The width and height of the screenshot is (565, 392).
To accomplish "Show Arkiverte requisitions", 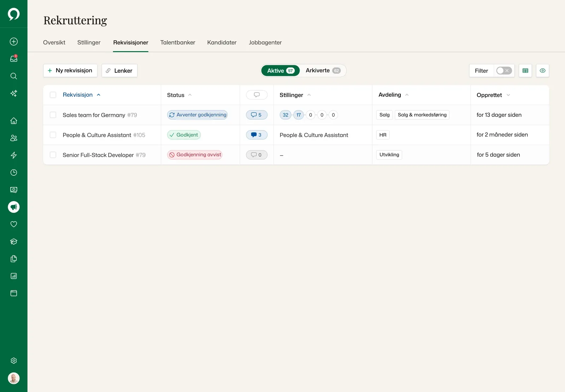I will [323, 71].
